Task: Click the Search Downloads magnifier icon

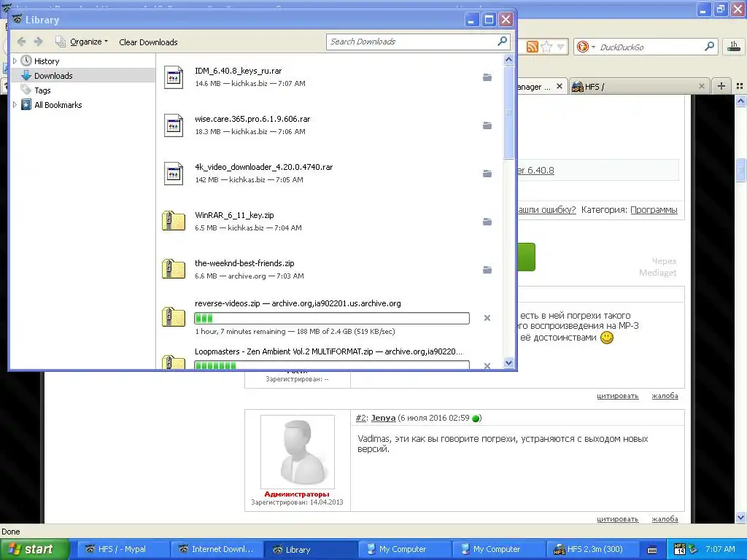Action: coord(502,42)
